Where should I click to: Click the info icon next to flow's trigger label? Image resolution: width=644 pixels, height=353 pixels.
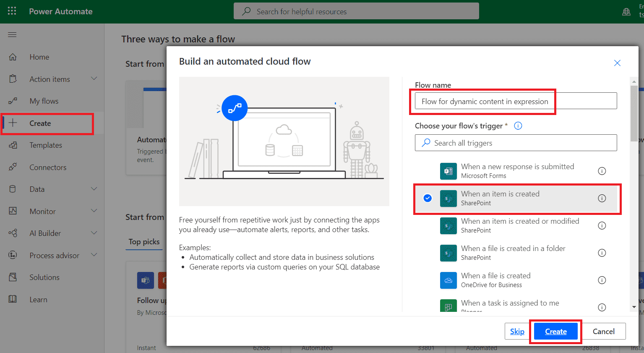click(518, 126)
